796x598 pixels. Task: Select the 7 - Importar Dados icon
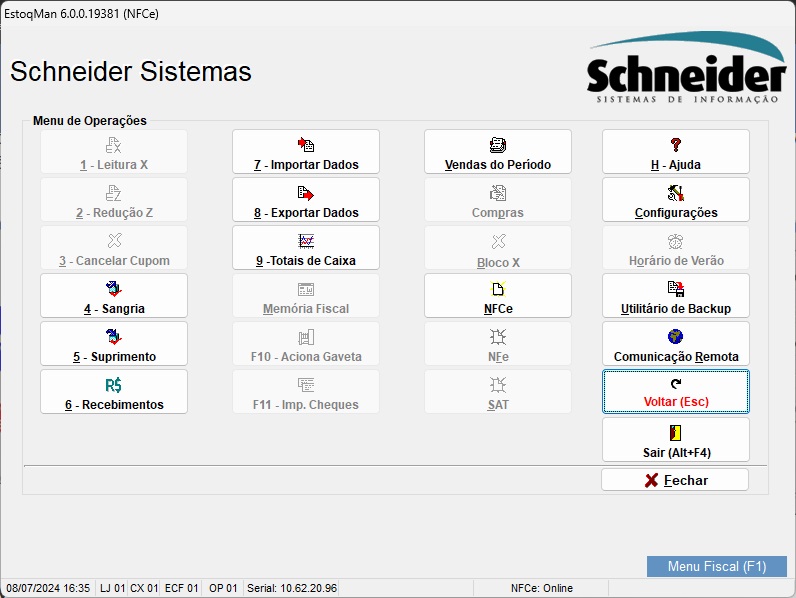(x=306, y=145)
